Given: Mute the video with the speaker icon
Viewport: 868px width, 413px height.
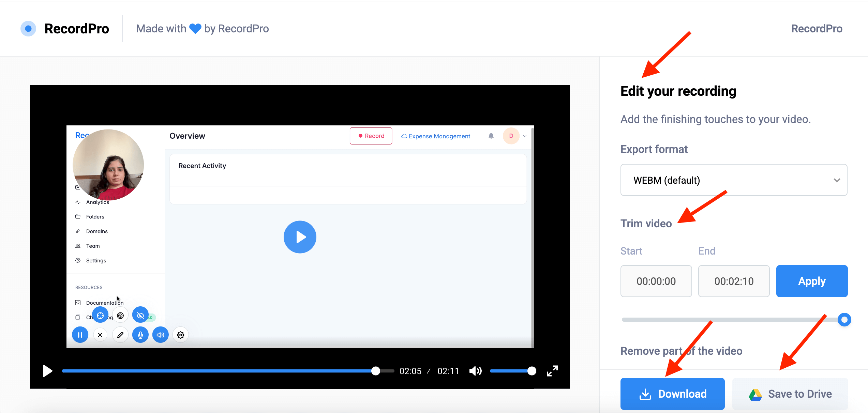Looking at the screenshot, I should pos(475,371).
